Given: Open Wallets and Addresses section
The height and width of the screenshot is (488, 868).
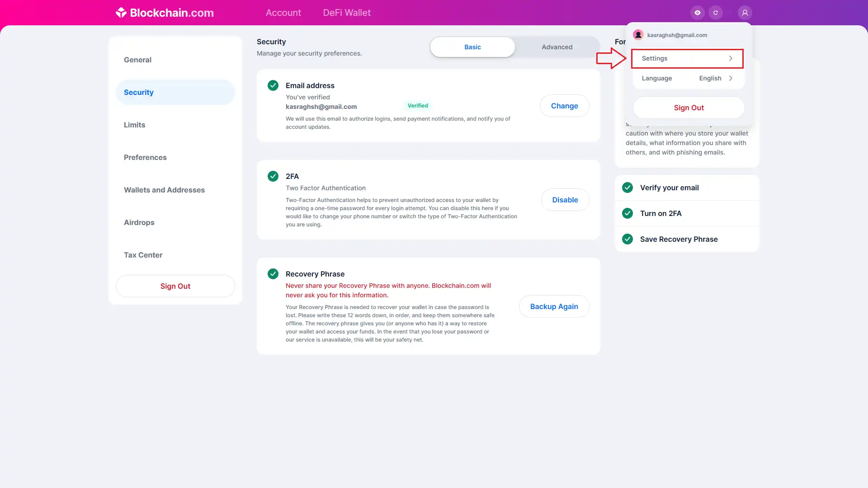Looking at the screenshot, I should click(x=175, y=190).
